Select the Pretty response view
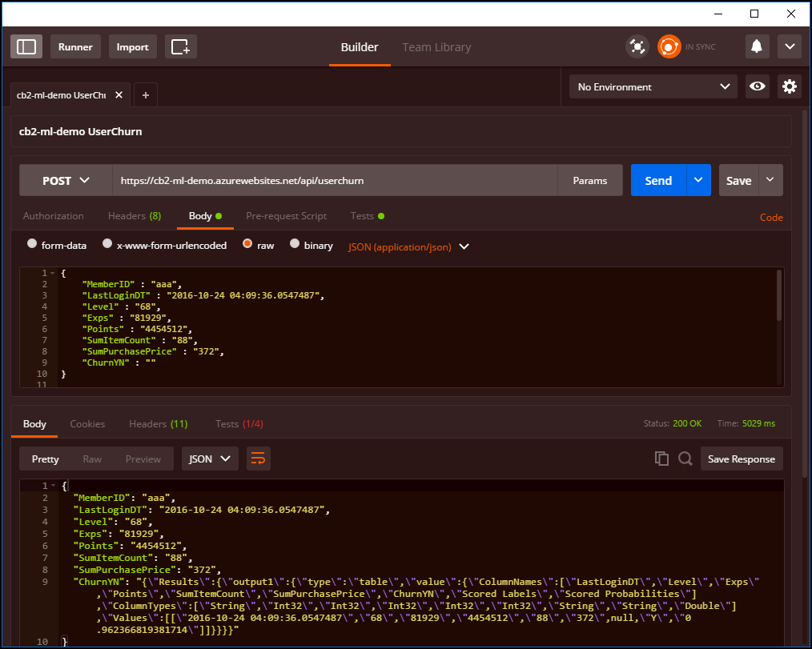This screenshot has width=812, height=649. 45,459
